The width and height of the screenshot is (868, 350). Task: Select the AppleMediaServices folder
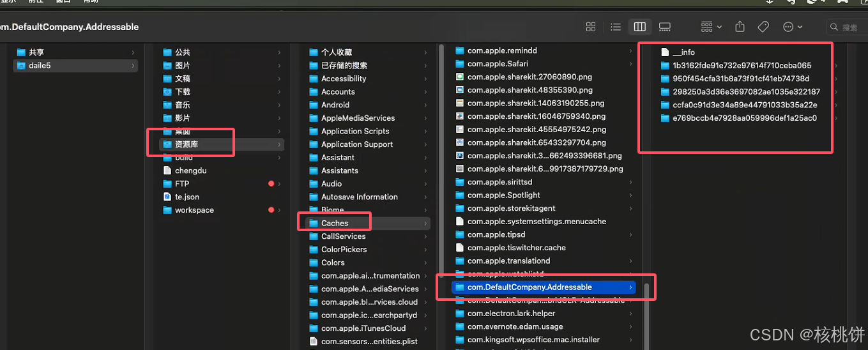tap(367, 118)
